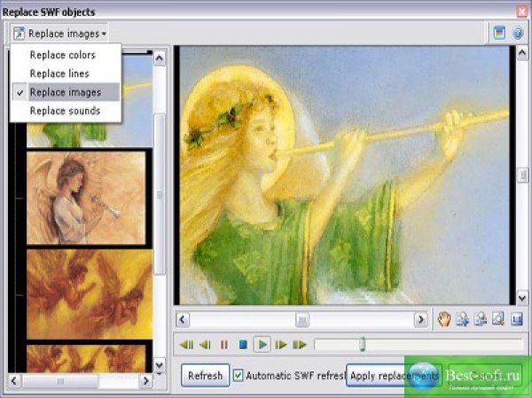Select the bottom partially visible cherubs thumbnail
The width and height of the screenshot is (532, 398).
[86, 359]
